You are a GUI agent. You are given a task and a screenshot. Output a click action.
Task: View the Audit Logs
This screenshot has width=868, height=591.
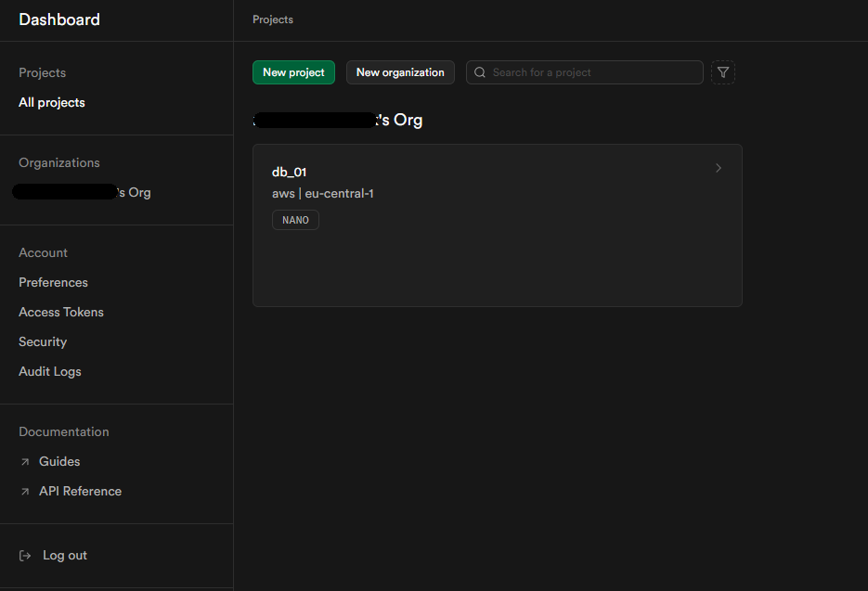[x=49, y=371]
